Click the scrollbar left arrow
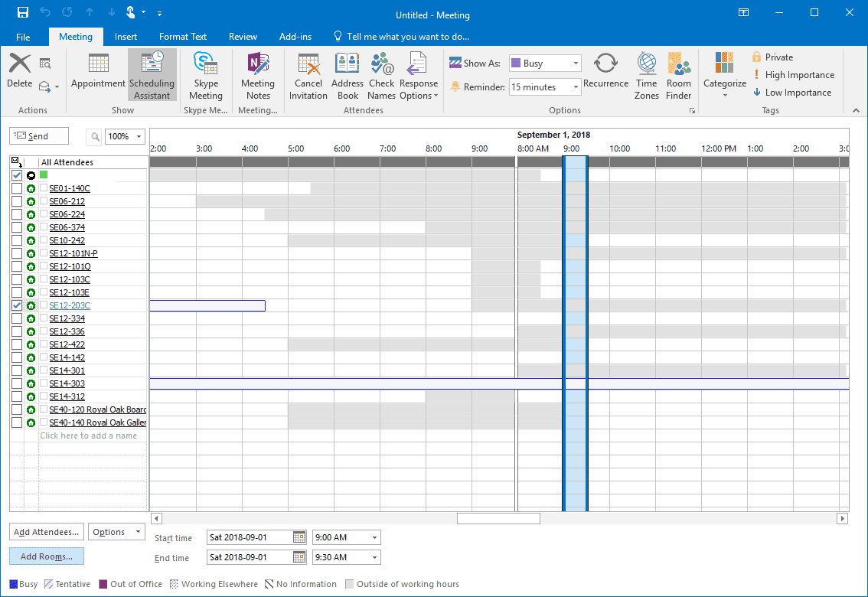868x597 pixels. point(156,518)
